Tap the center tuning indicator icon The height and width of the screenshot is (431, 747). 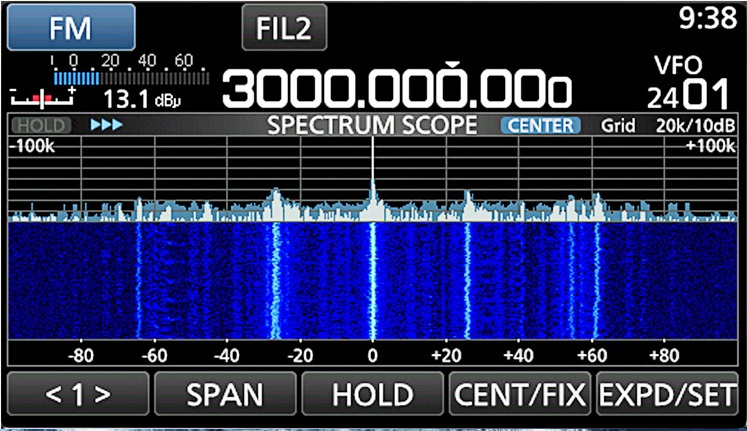click(43, 97)
